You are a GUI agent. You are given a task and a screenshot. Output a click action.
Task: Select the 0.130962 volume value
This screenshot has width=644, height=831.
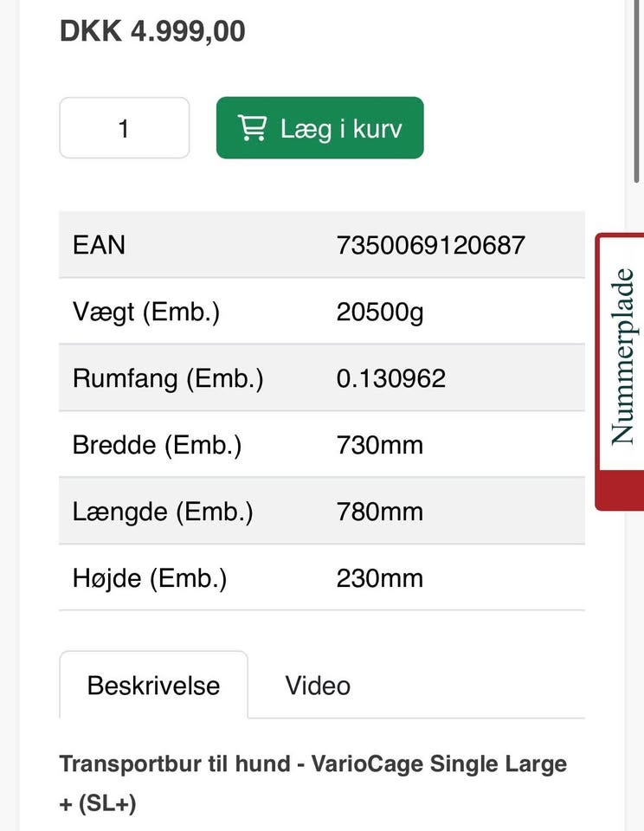coord(390,378)
